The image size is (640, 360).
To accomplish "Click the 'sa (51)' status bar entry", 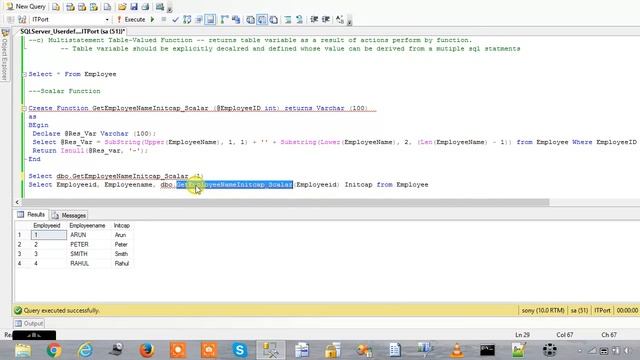I will pos(579,311).
